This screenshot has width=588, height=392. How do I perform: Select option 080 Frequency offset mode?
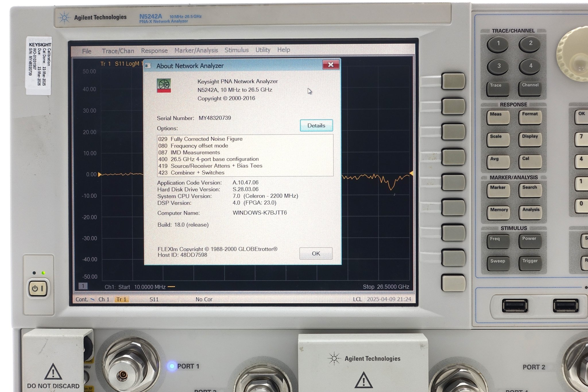(x=193, y=146)
